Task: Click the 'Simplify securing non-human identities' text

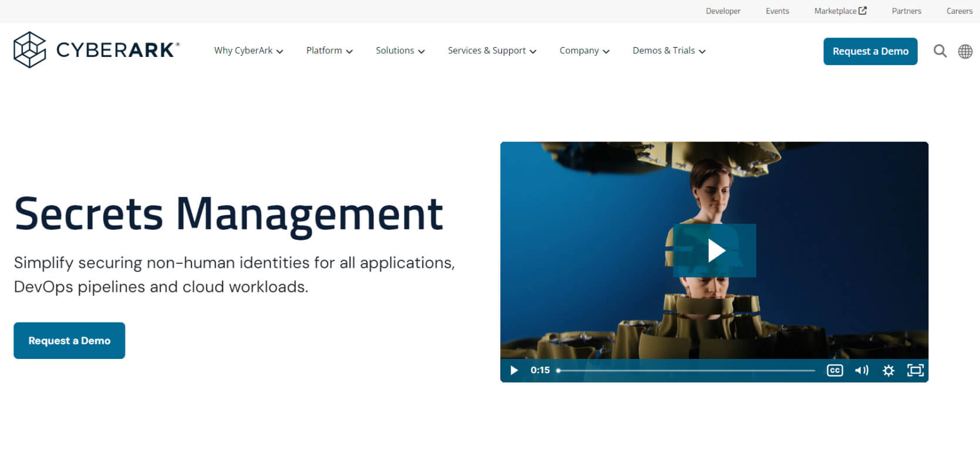Action: [234, 274]
